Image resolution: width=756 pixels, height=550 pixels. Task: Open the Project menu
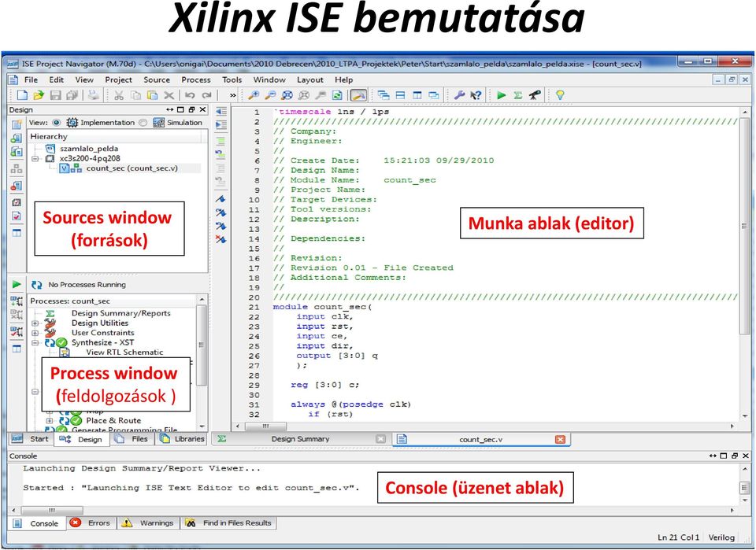point(119,80)
